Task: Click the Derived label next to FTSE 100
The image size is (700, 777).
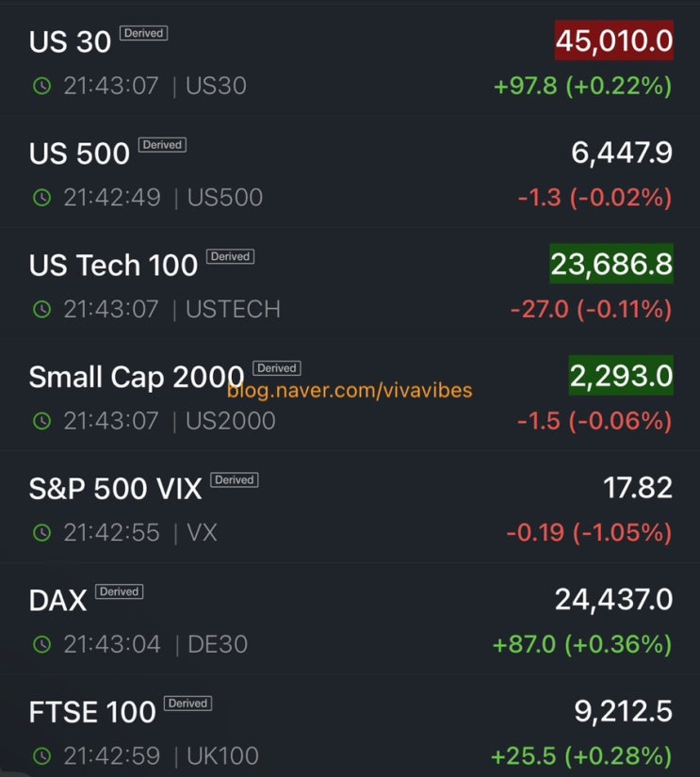Action: pos(187,704)
